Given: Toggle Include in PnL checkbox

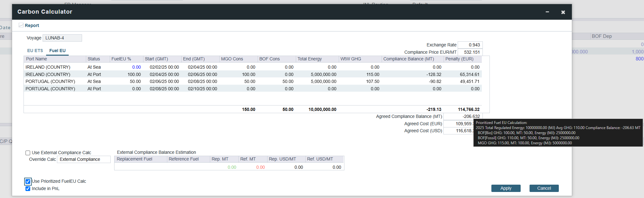Looking at the screenshot, I should 28,189.
